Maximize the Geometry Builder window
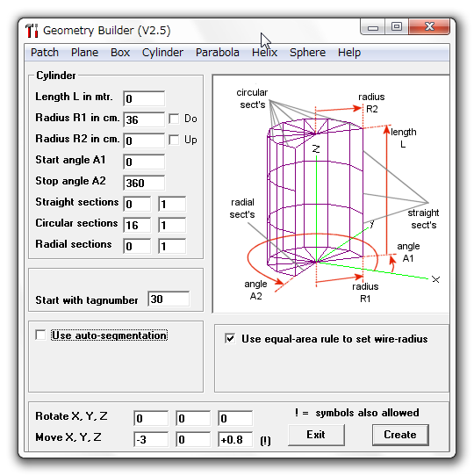 point(396,27)
